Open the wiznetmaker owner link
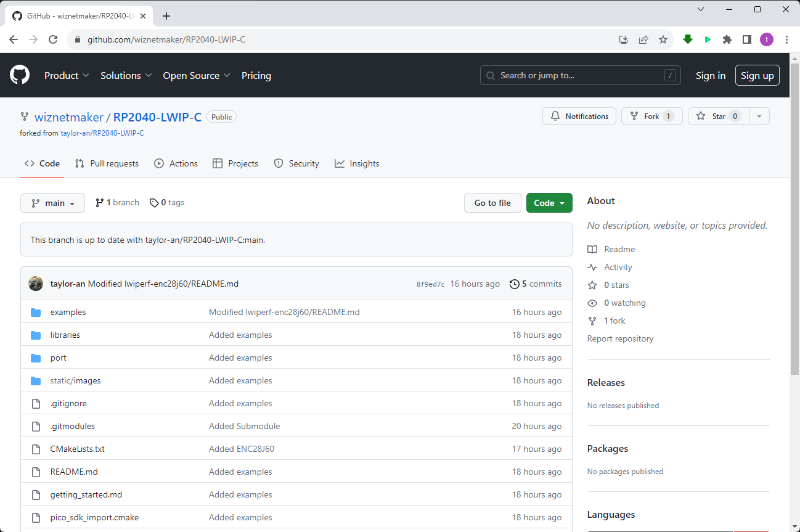This screenshot has width=800, height=532. tap(68, 117)
